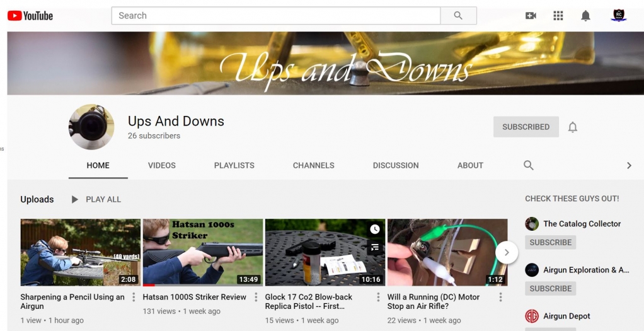Viewport: 644px width, 331px height.
Task: Subscribe to Airgun Exploration channel
Action: pos(550,288)
